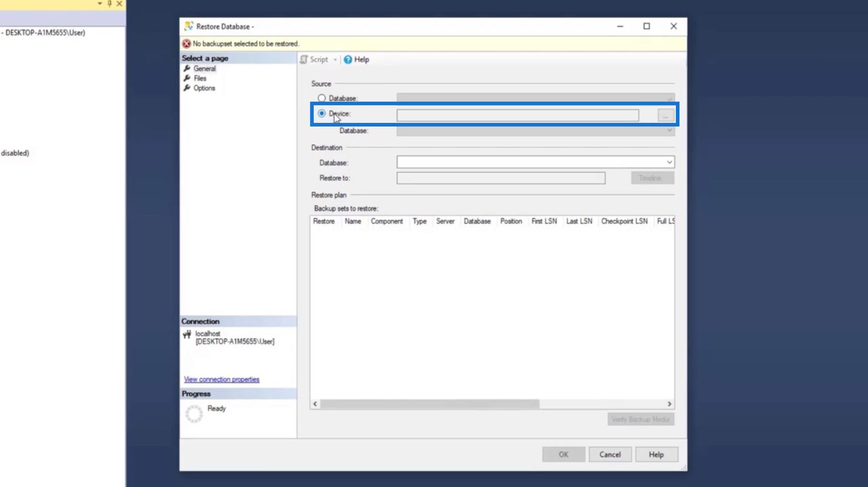Viewport: 868px width, 487px height.
Task: Click the Type column header
Action: click(x=420, y=221)
